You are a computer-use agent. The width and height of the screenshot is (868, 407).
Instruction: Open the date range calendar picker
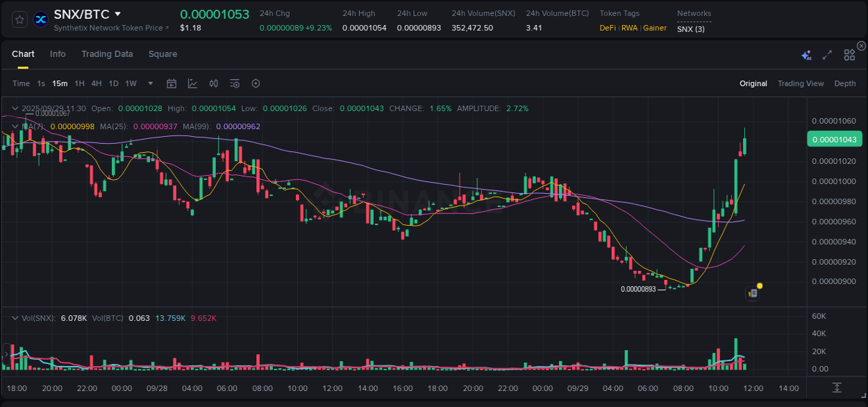tap(172, 83)
